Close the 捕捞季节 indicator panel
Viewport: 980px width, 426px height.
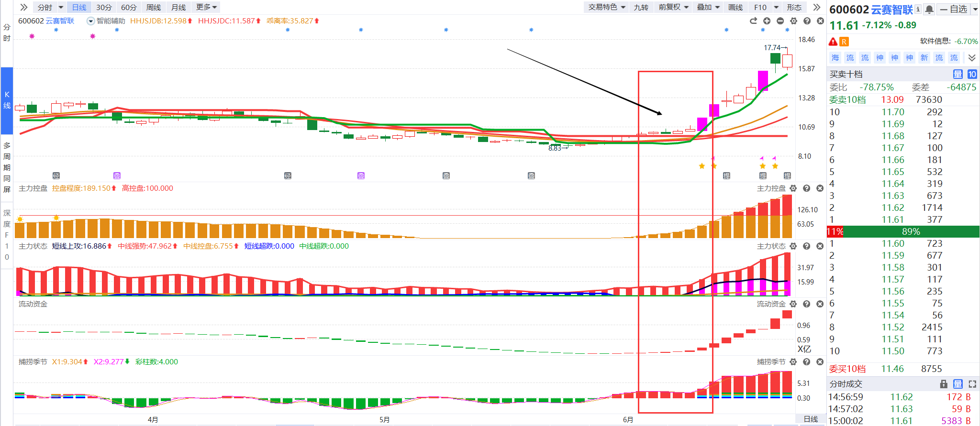click(x=820, y=362)
